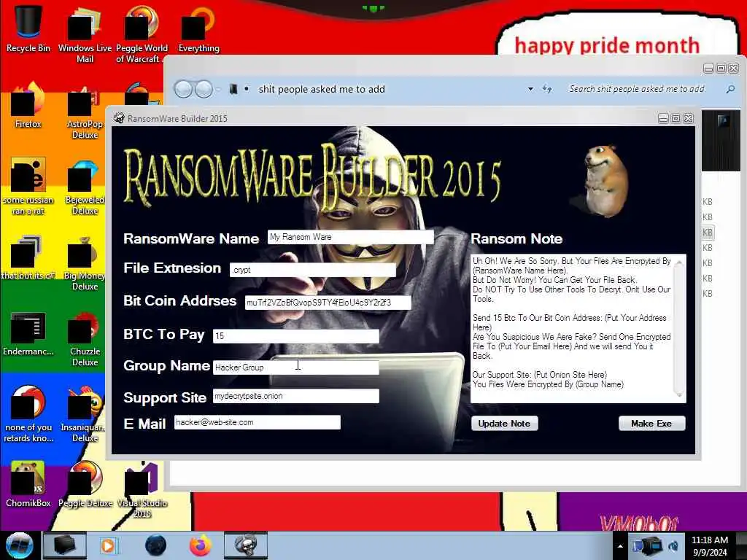Click the preview thumbnail in Explorer window
The image size is (747, 560).
click(x=723, y=141)
